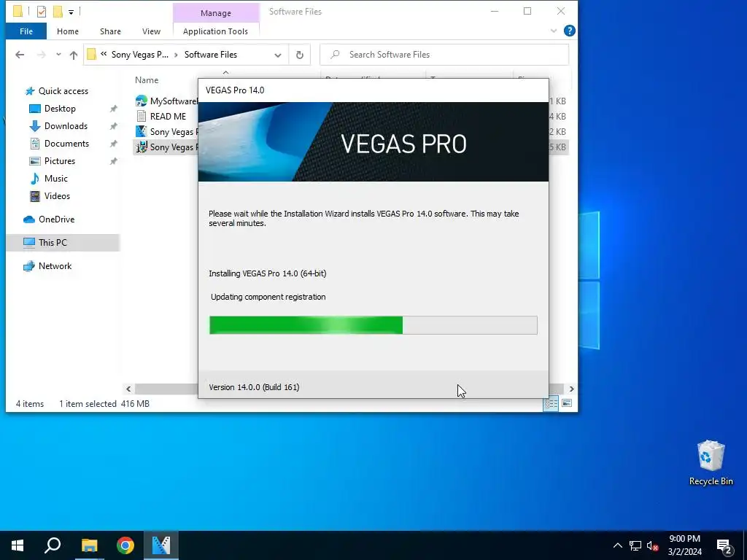Open File Explorer from the taskbar

click(x=89, y=545)
